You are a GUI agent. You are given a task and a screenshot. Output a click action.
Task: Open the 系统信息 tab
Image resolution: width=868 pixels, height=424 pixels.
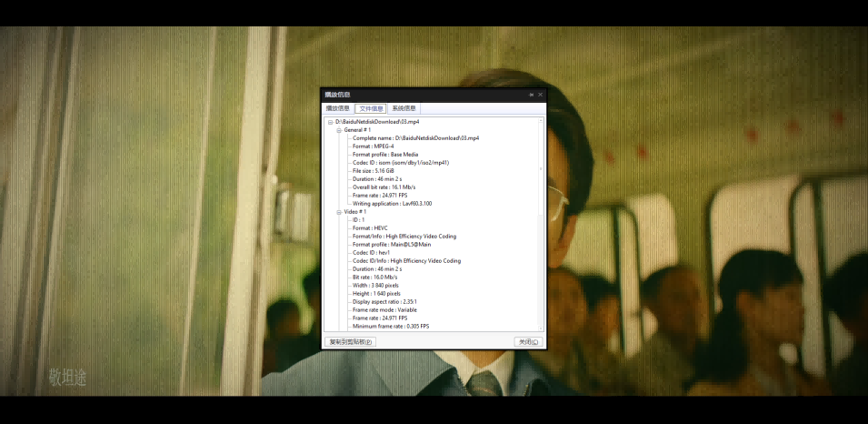(x=404, y=108)
